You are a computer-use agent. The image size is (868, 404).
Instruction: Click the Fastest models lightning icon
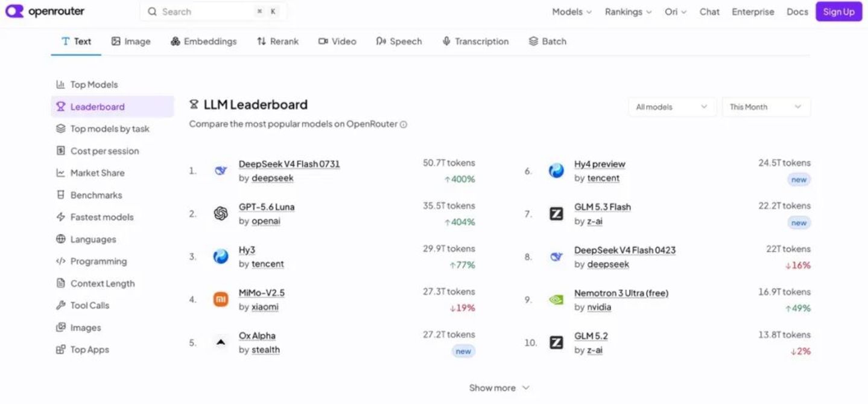(60, 217)
